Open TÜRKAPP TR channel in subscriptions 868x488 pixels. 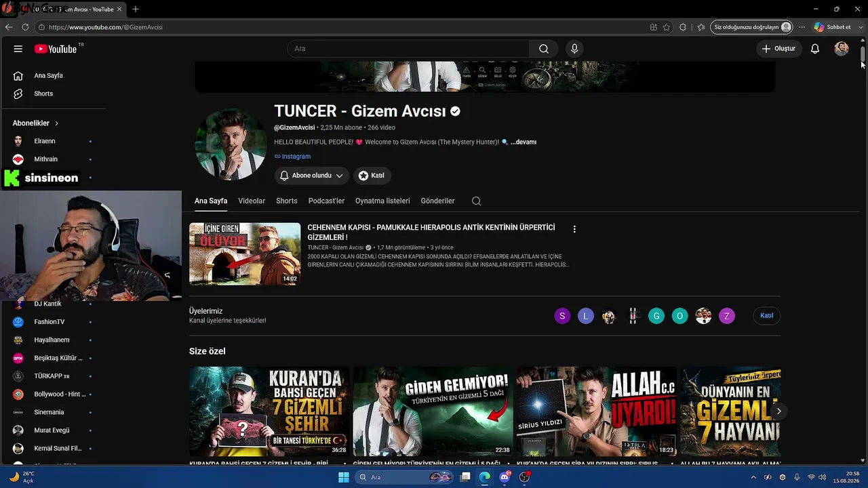pos(53,376)
